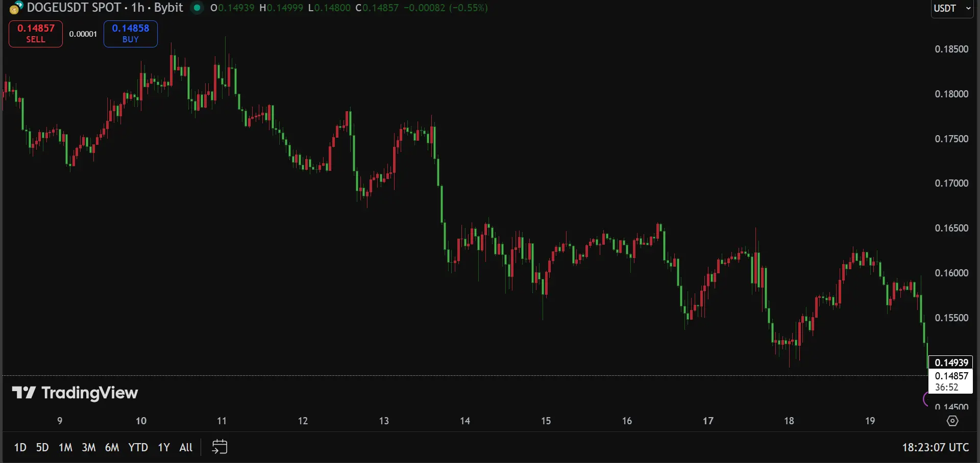Select the 3M time range
The width and height of the screenshot is (980, 463).
[89, 448]
